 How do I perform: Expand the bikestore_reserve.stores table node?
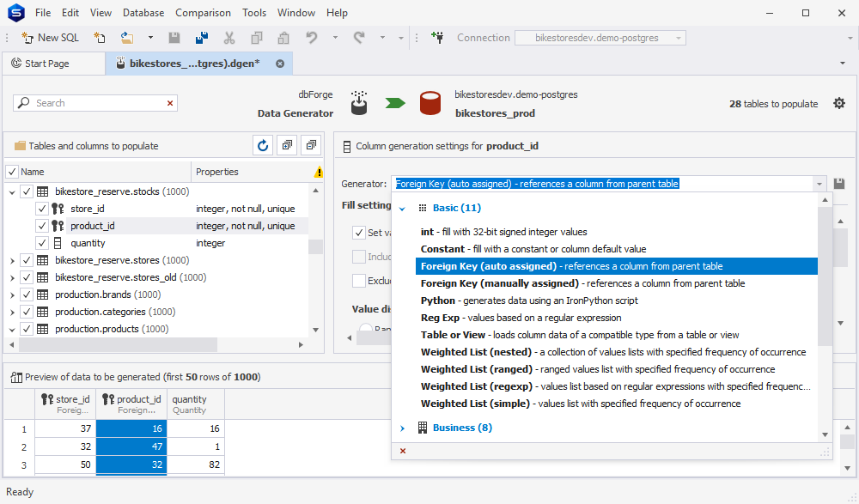point(12,261)
